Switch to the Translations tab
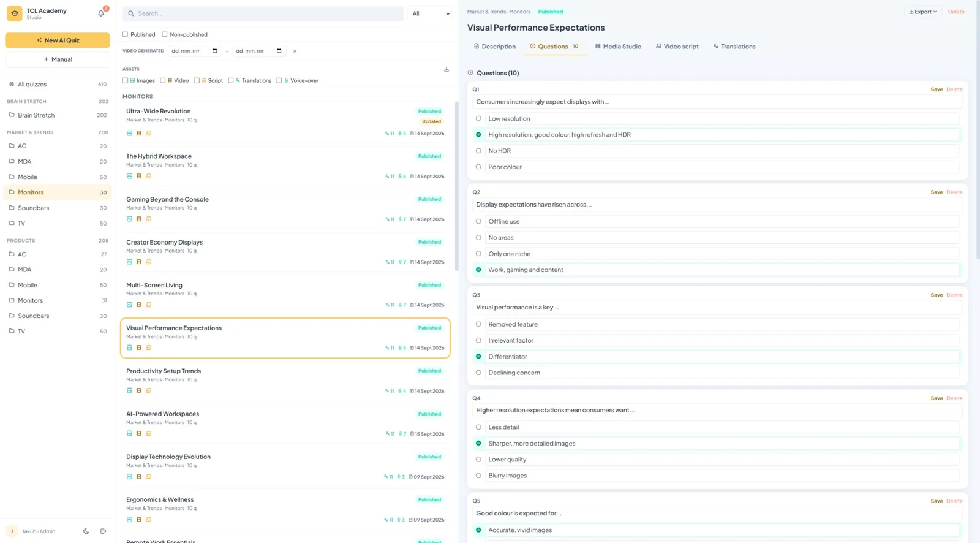The height and width of the screenshot is (543, 980). 734,47
